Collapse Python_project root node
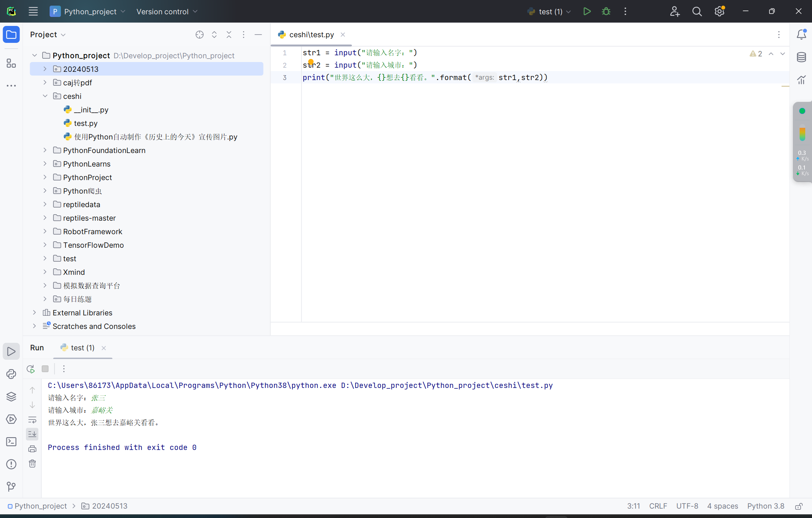812x518 pixels. (x=34, y=55)
